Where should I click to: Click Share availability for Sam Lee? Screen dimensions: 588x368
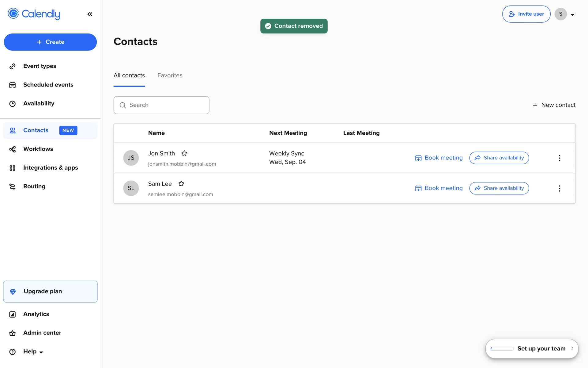point(499,188)
